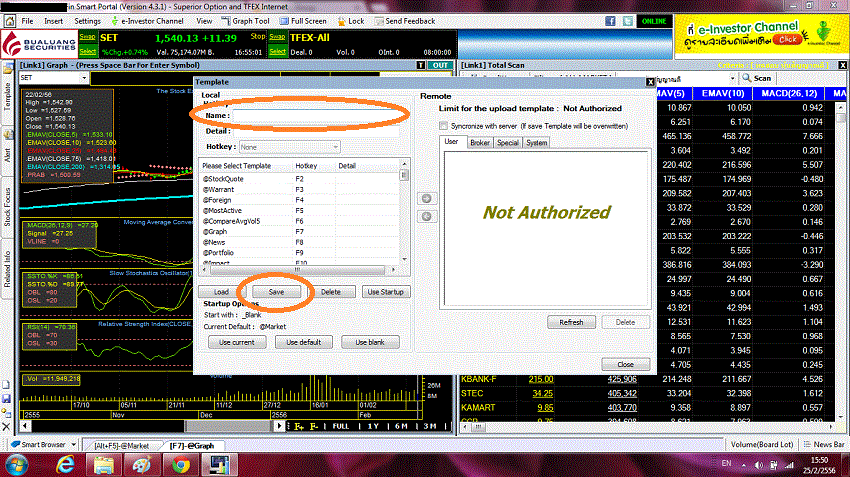Open Internet Explorer from taskbar
Image resolution: width=850 pixels, height=477 pixels.
point(66,465)
